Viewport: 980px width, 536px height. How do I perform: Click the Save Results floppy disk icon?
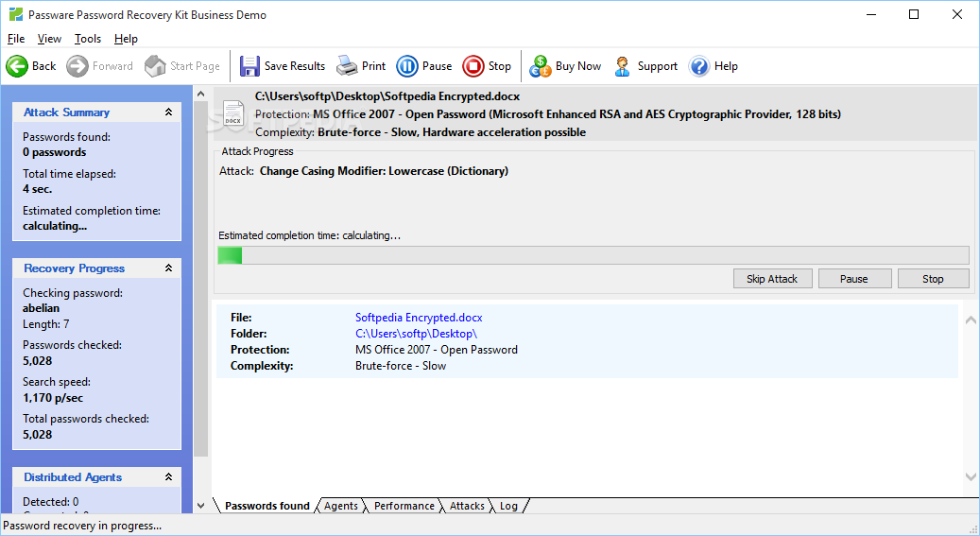tap(249, 65)
